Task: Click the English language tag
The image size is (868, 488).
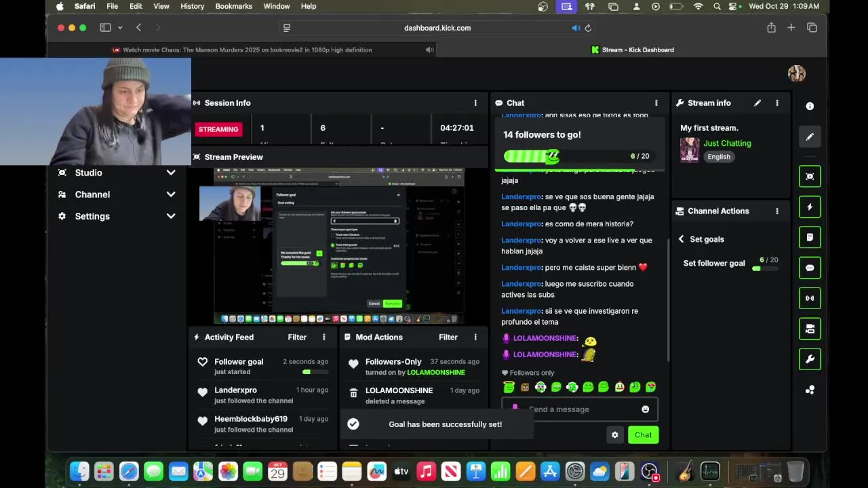Action: pyautogui.click(x=719, y=157)
